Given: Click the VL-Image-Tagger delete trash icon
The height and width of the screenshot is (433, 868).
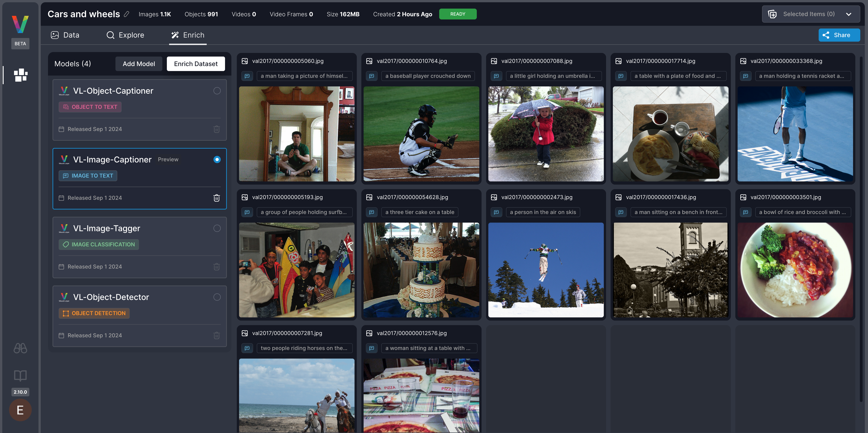Looking at the screenshot, I should 217,266.
